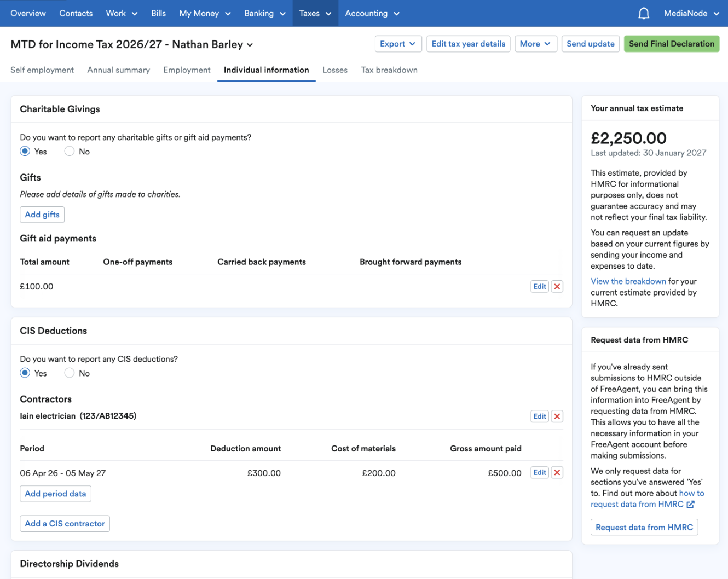Edit the £100.00 gift aid payment
The image size is (728, 579).
click(540, 286)
